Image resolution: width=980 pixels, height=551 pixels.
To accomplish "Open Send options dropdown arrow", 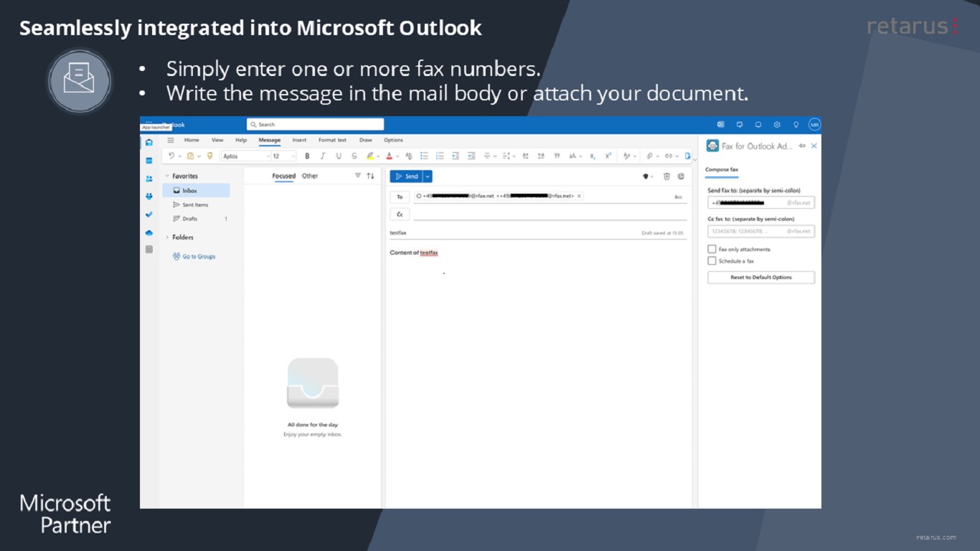I will pos(428,176).
